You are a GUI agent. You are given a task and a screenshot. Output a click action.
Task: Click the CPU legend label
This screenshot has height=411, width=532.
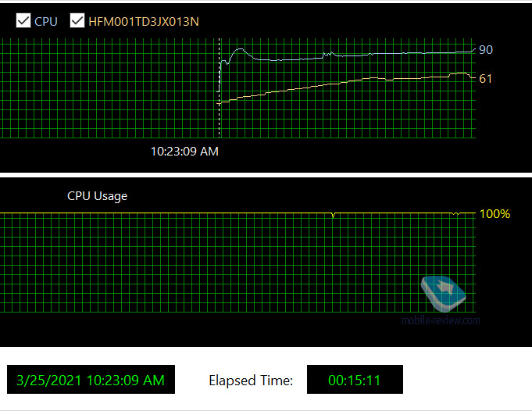click(46, 21)
